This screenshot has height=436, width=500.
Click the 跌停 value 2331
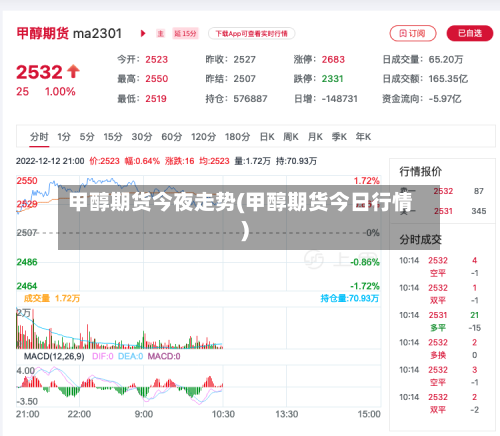coord(332,79)
